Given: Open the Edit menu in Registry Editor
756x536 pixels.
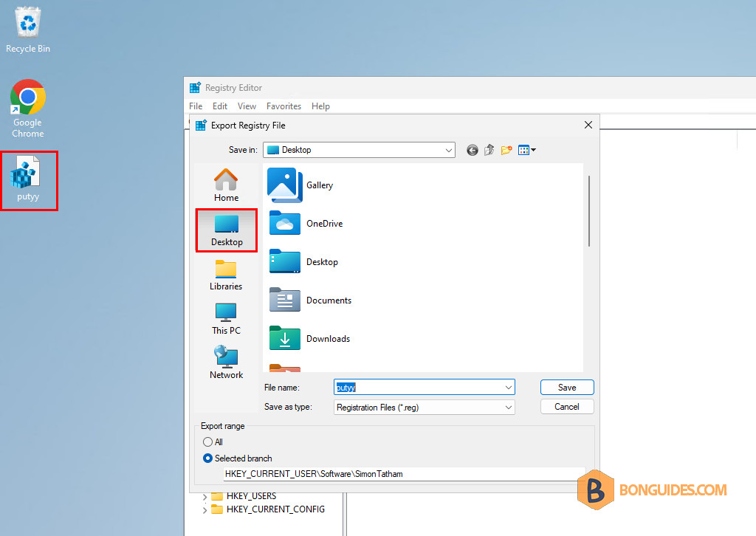Looking at the screenshot, I should (220, 106).
